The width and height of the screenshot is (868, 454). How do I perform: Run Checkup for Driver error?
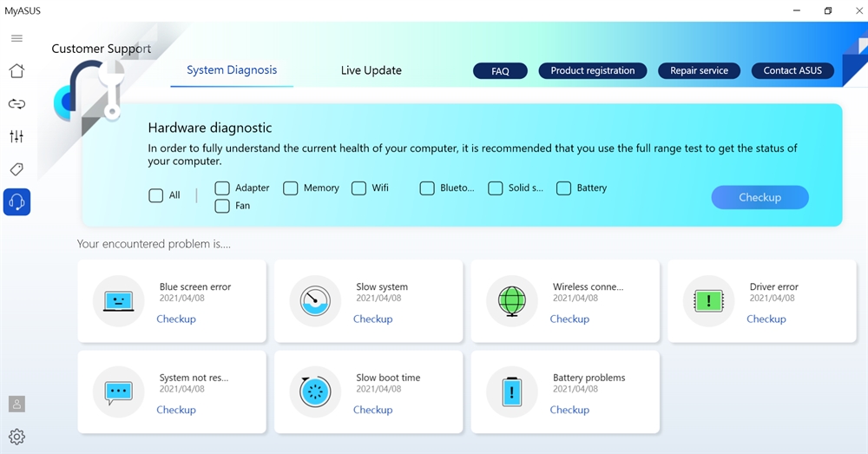click(766, 319)
